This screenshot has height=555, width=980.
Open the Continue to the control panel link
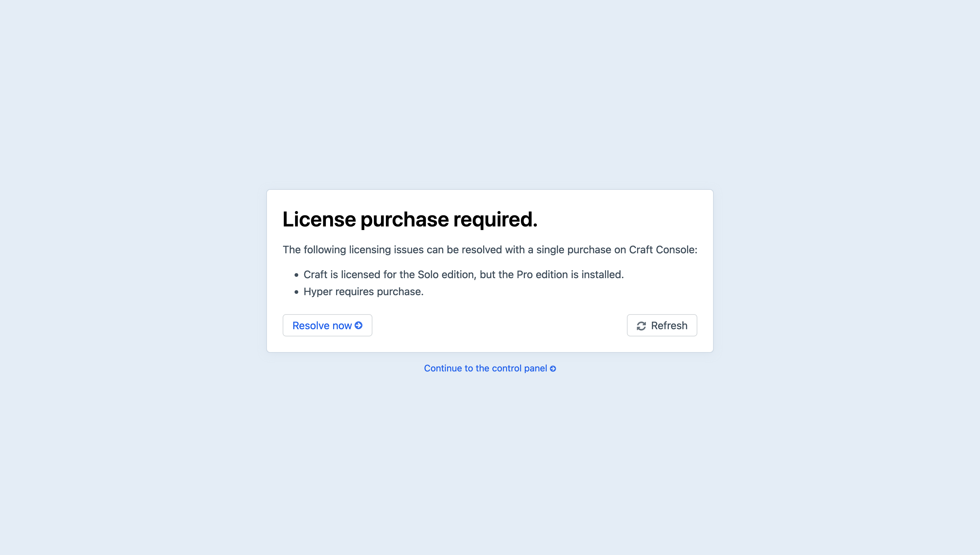[x=485, y=368]
